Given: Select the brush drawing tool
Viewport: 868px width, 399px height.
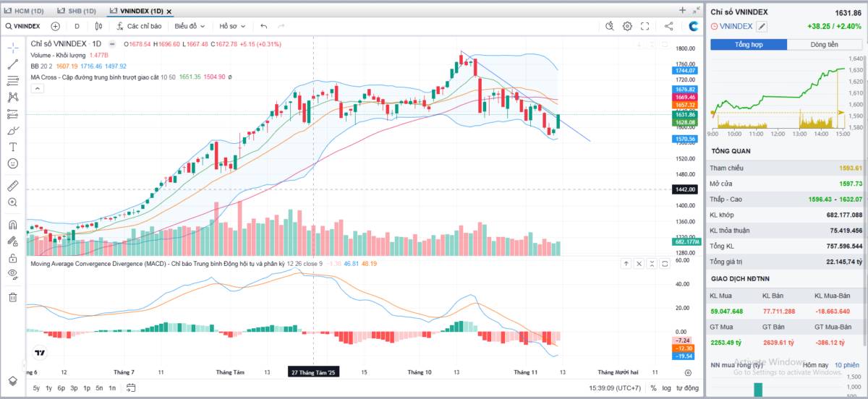Looking at the screenshot, I should [12, 131].
